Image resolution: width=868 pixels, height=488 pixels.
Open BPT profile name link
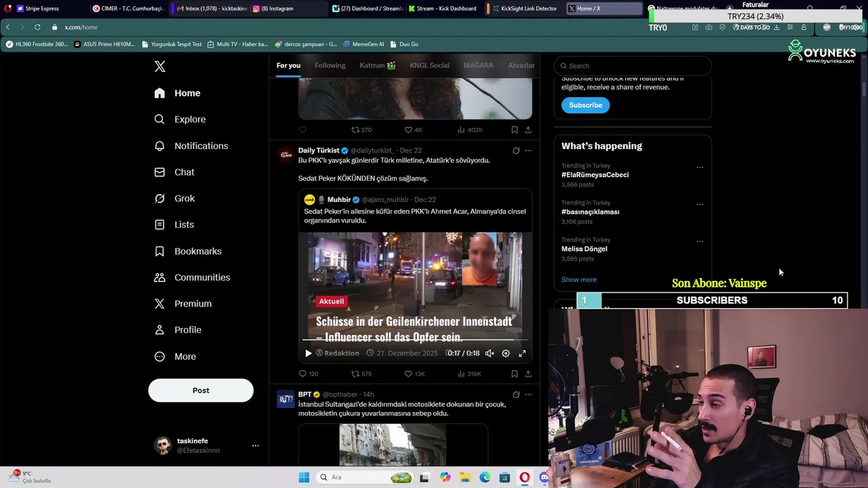[305, 394]
